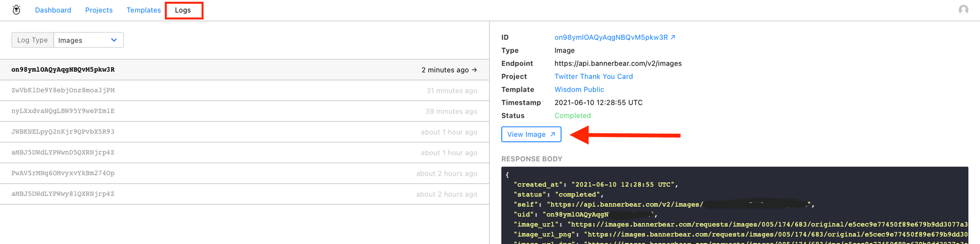Select log row JWBKNELpyQ2nKjr9QPvbX5R93

[245, 132]
